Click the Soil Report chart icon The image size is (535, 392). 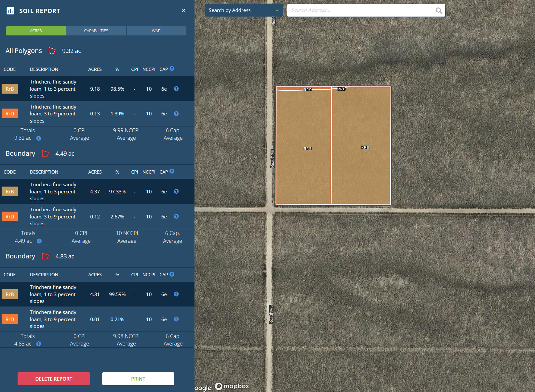click(10, 11)
